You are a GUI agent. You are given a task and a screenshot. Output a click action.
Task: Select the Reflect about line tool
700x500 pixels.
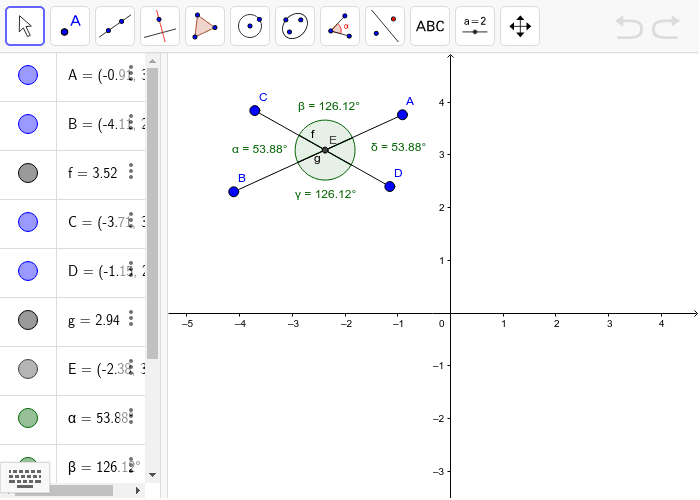[x=385, y=26]
